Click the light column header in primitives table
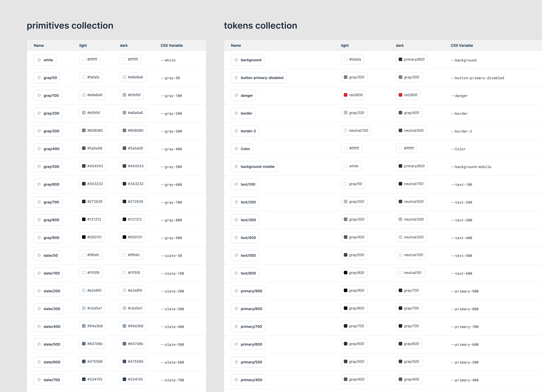Image resolution: width=542 pixels, height=392 pixels. [x=83, y=45]
